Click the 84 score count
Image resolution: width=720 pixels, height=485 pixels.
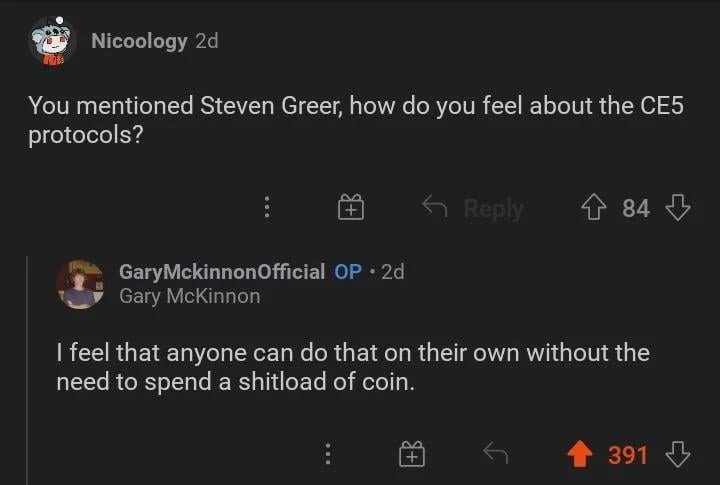(636, 208)
